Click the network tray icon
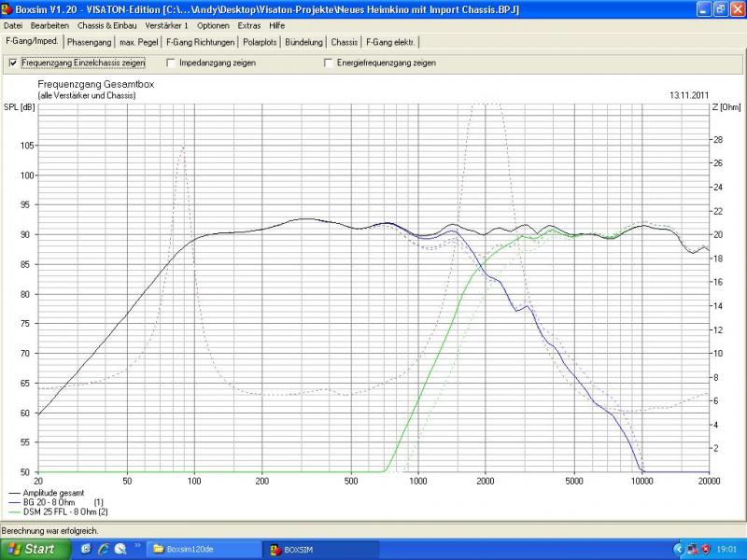747x560 pixels. [x=692, y=550]
